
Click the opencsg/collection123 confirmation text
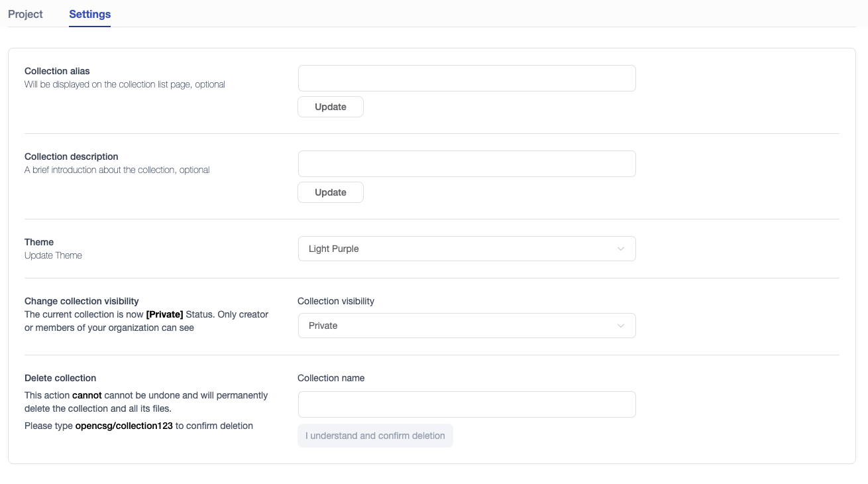[x=124, y=426]
